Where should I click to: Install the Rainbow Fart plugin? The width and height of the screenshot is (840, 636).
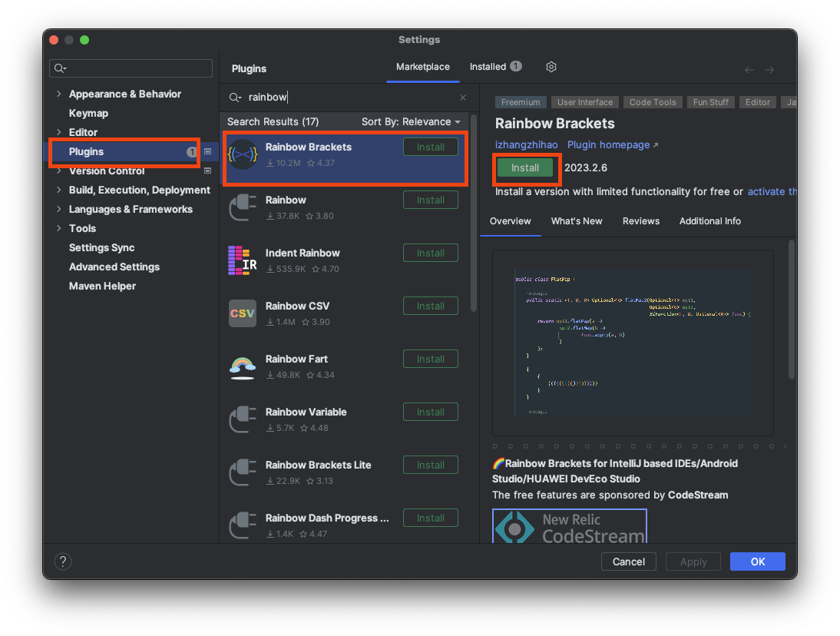pos(431,359)
